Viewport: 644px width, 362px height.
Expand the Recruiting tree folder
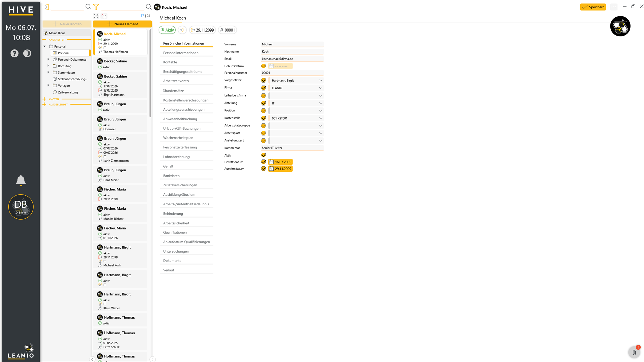(48, 66)
